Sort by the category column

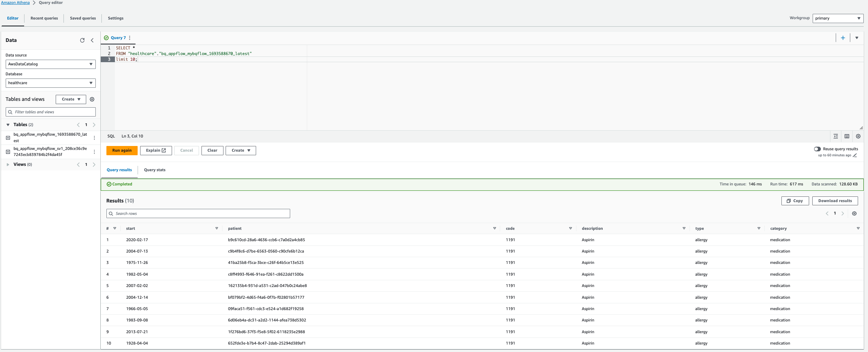pyautogui.click(x=858, y=228)
